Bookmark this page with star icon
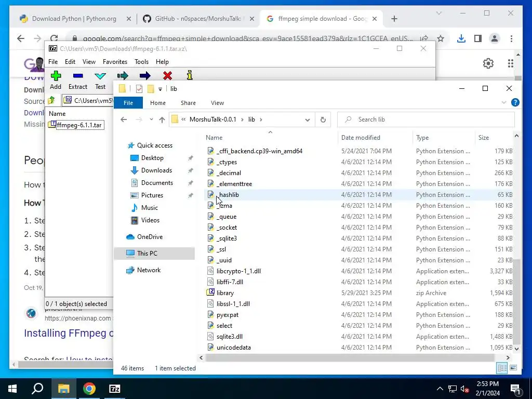532x399 pixels. coord(441,38)
